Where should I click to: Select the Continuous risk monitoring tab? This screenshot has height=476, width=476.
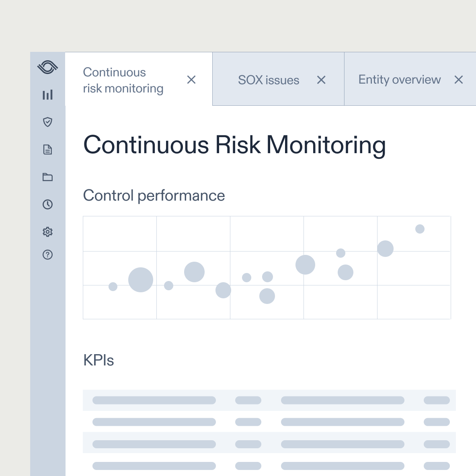pos(123,80)
